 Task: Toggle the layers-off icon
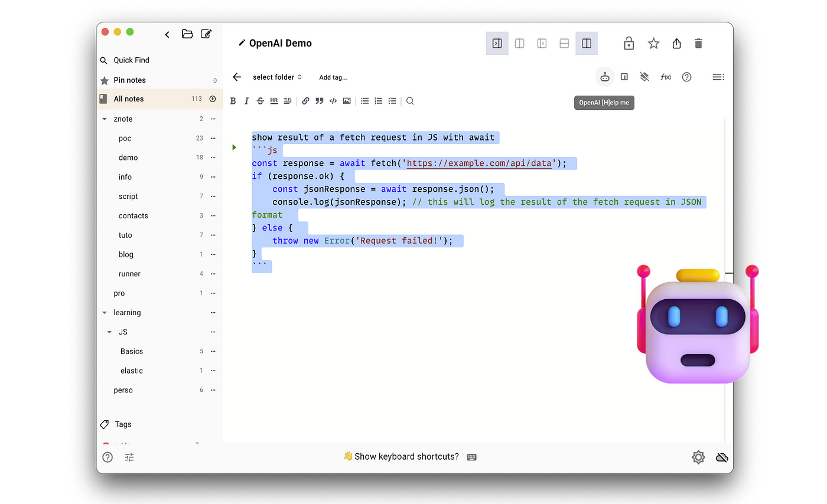644,77
